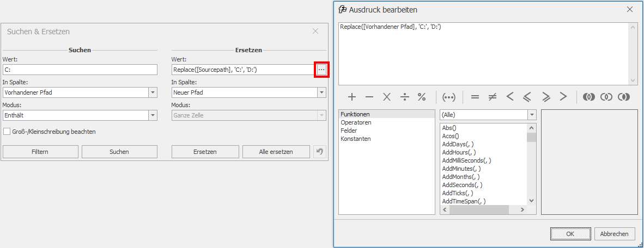Insert the not-equal operator

(x=492, y=97)
